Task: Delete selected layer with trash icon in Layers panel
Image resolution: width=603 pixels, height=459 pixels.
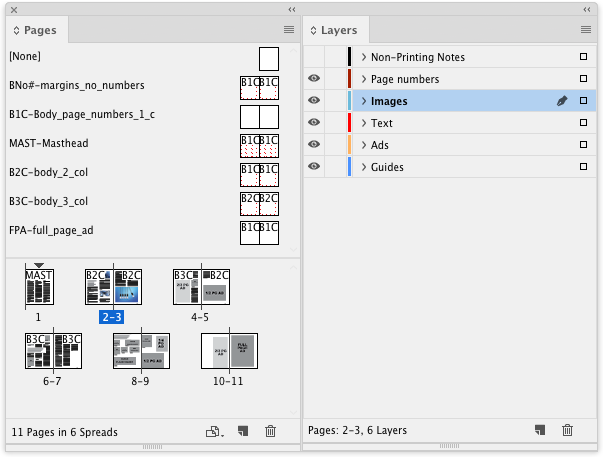Action: (x=567, y=430)
